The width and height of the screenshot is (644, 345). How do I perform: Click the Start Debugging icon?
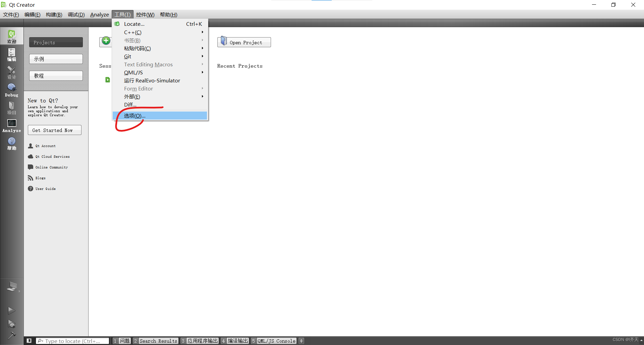point(11,324)
